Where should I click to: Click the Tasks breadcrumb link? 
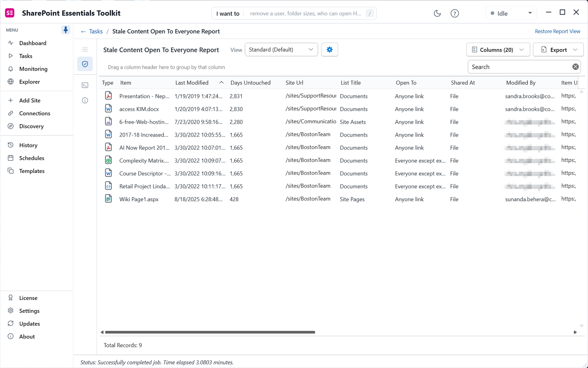pos(96,31)
